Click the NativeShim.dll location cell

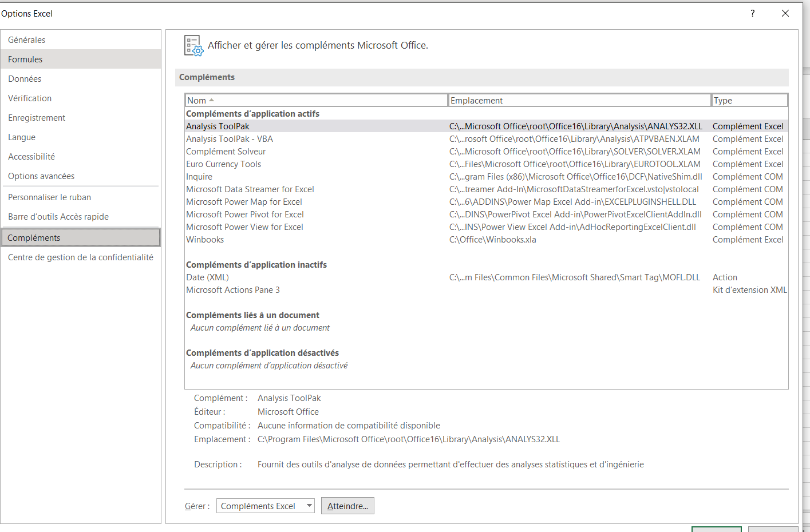tap(576, 177)
